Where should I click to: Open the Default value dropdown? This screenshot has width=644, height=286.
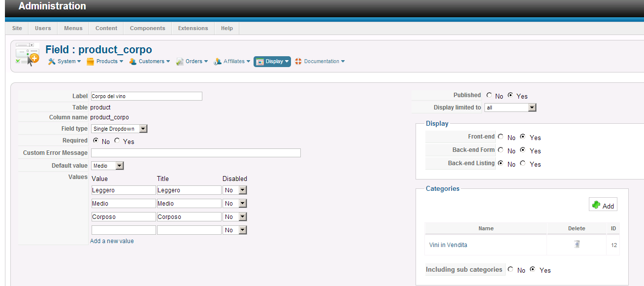107,166
